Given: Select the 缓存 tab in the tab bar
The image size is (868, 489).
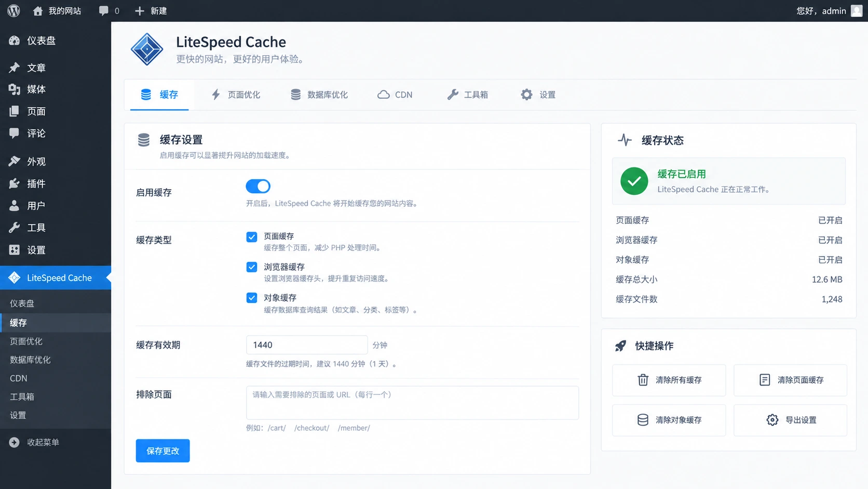Looking at the screenshot, I should 159,95.
